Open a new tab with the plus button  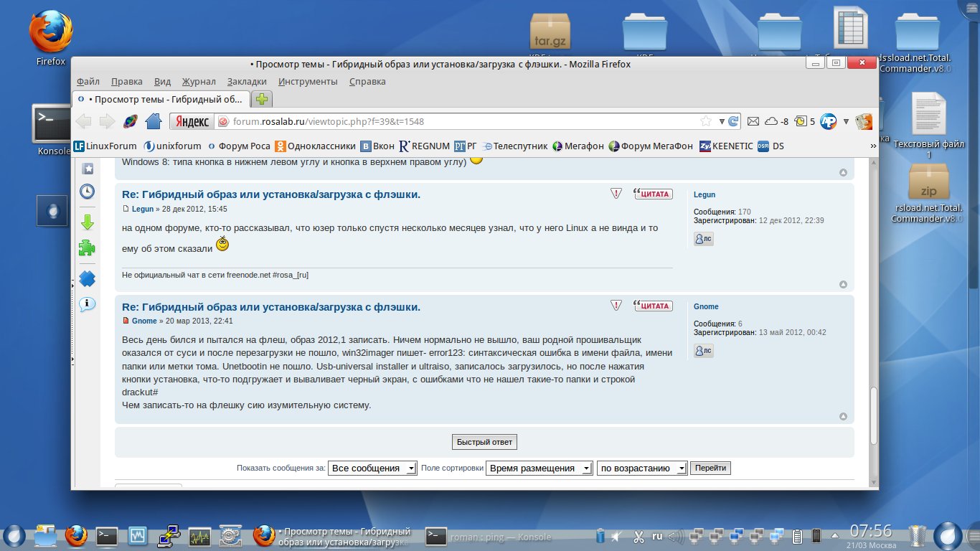tap(263, 99)
